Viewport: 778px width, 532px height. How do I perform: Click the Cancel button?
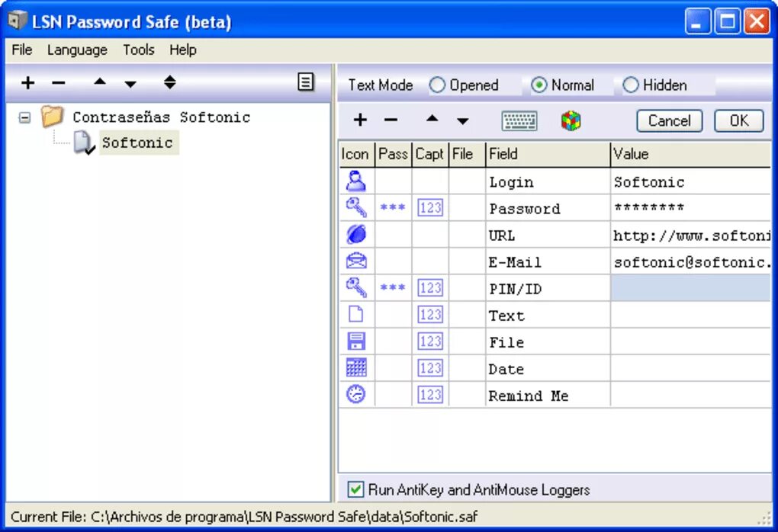tap(670, 120)
